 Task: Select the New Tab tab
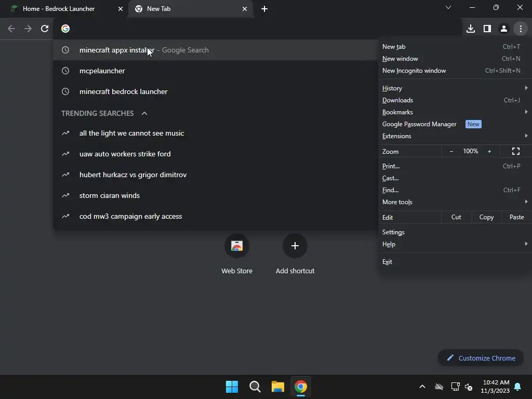point(191,9)
